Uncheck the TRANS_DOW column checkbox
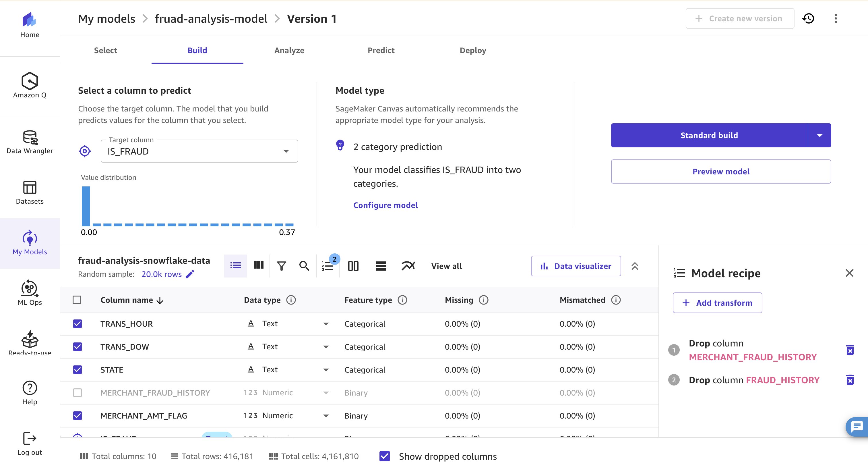Image resolution: width=868 pixels, height=474 pixels. (77, 347)
